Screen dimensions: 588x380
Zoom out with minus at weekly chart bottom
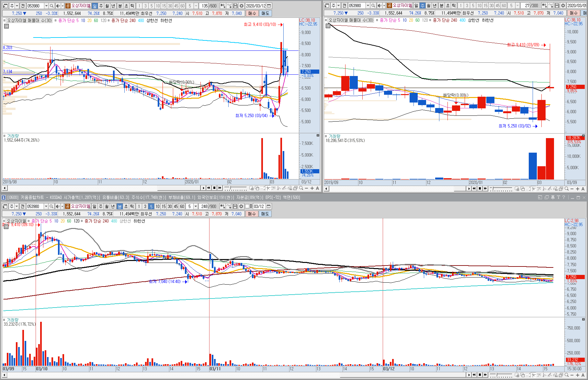(x=572, y=189)
